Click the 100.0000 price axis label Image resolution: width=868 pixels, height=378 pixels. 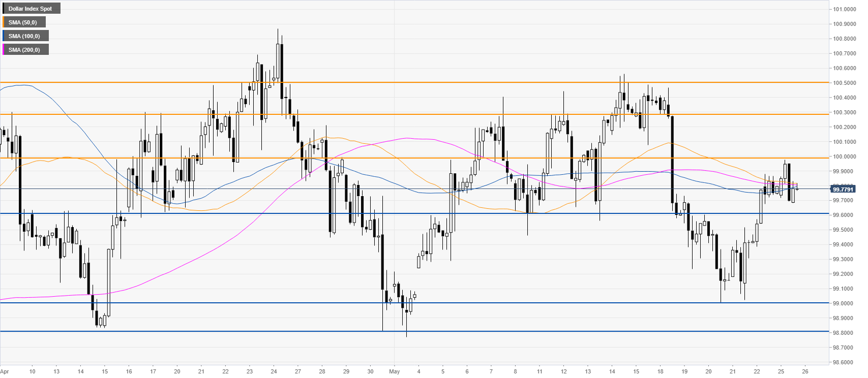(844, 156)
